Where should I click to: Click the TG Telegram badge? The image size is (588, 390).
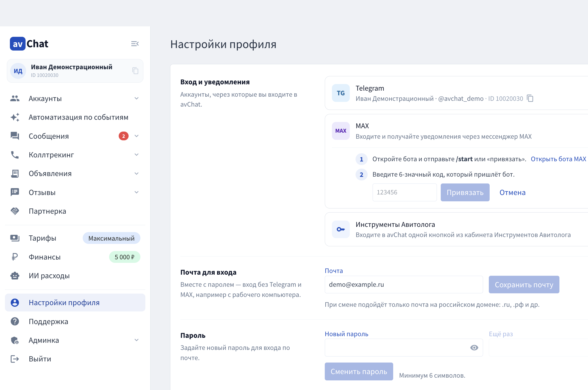click(x=341, y=93)
